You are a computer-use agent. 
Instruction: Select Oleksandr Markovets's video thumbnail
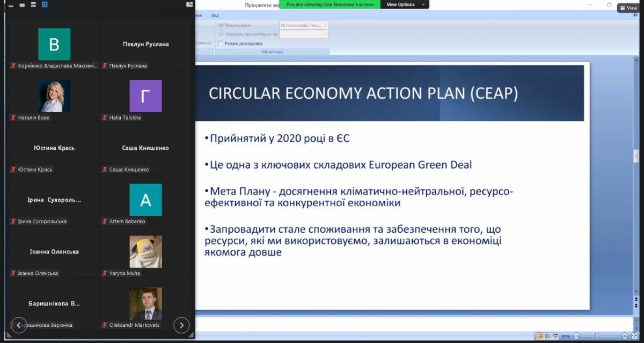[145, 304]
